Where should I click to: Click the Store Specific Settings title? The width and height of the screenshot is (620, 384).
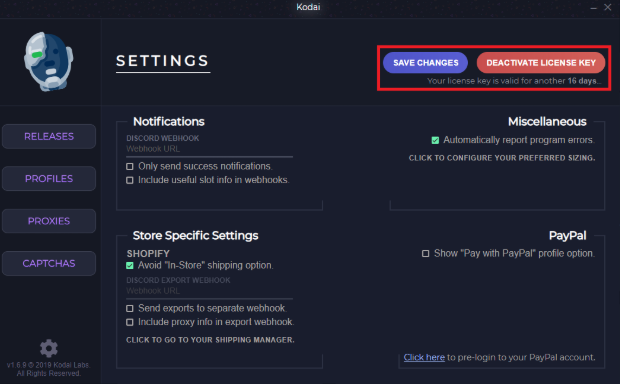click(x=195, y=236)
